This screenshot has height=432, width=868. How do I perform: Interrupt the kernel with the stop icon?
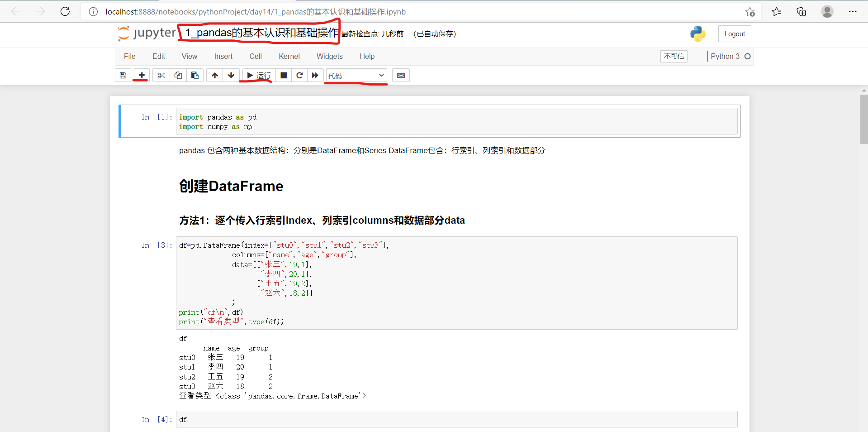click(x=284, y=75)
